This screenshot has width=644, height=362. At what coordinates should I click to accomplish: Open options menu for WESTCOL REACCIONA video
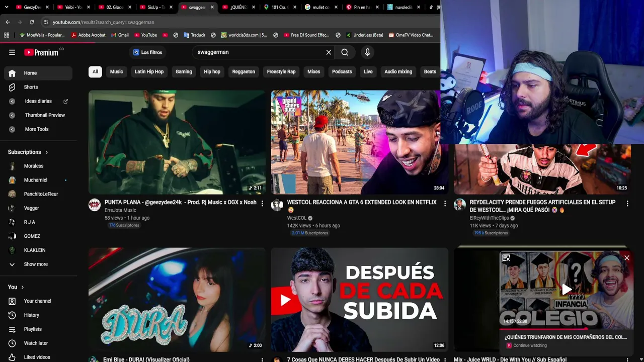click(x=445, y=203)
